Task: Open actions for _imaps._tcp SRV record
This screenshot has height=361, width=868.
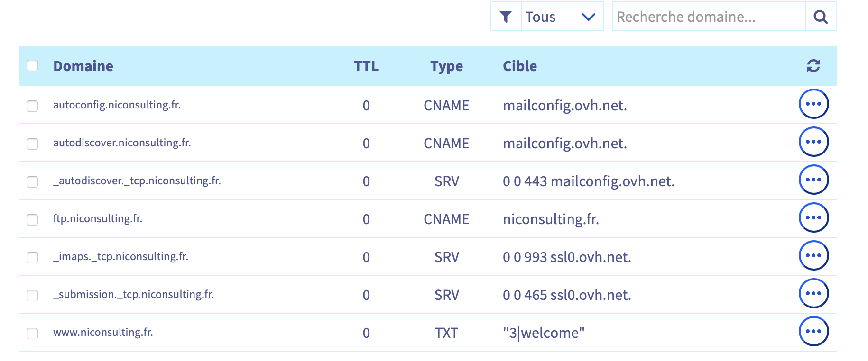Action: click(813, 255)
